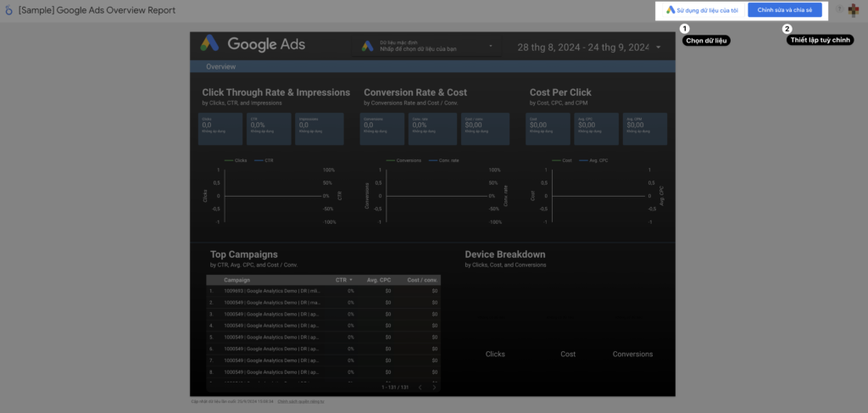Viewport: 868px width, 413px height.
Task: Open the user account avatar
Action: pos(854,10)
